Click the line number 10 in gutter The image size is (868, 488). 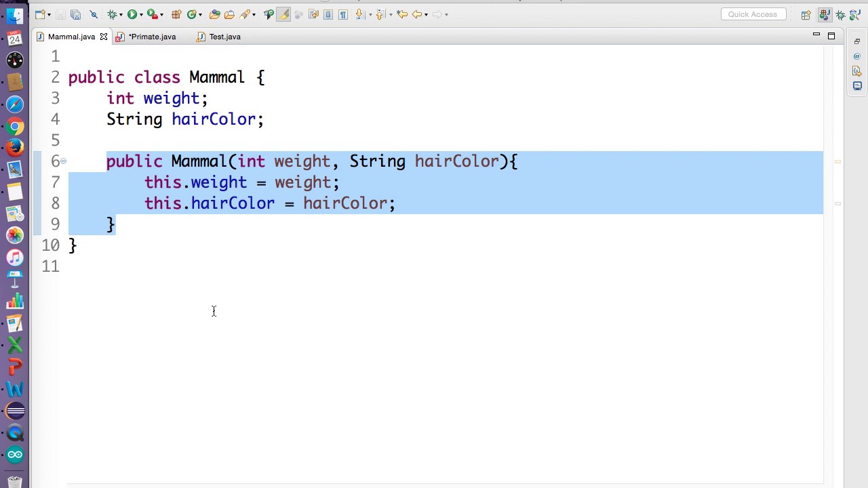click(x=50, y=245)
